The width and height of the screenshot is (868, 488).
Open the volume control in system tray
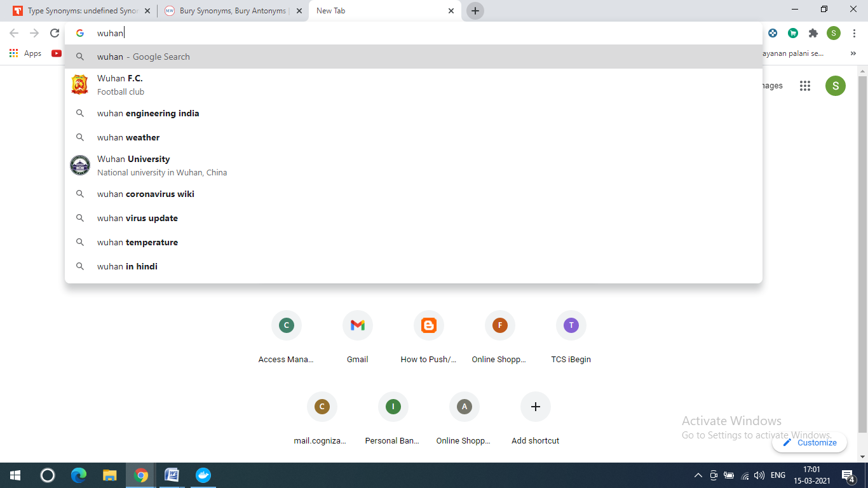759,475
